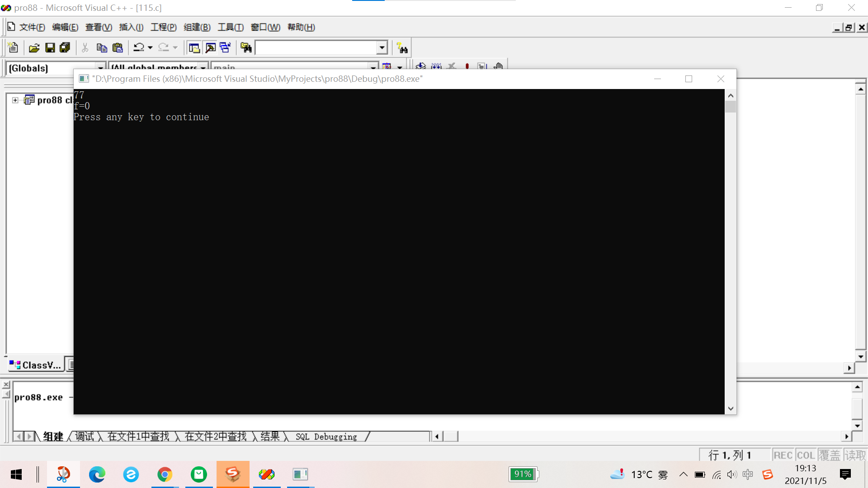Toggle the Window List button
The image size is (868, 488).
pos(226,47)
